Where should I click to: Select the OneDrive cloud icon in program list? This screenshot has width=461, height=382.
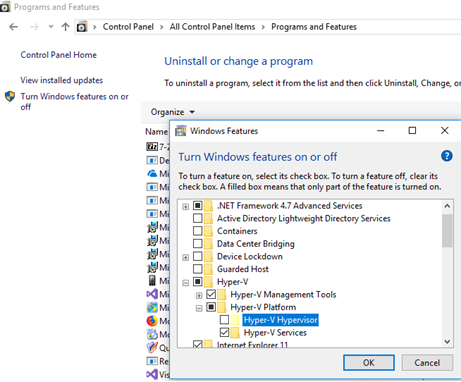point(152,174)
